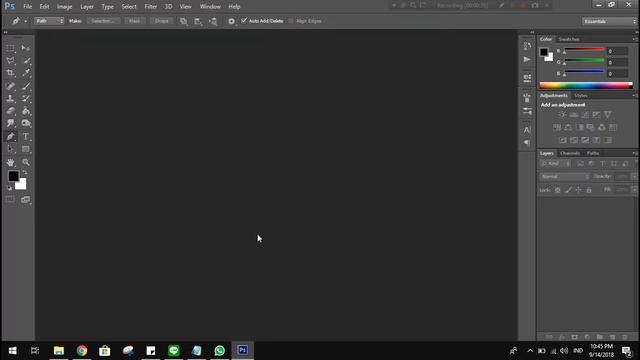Viewport: 640px width, 360px height.
Task: Open Windows Start menu
Action: (13, 351)
